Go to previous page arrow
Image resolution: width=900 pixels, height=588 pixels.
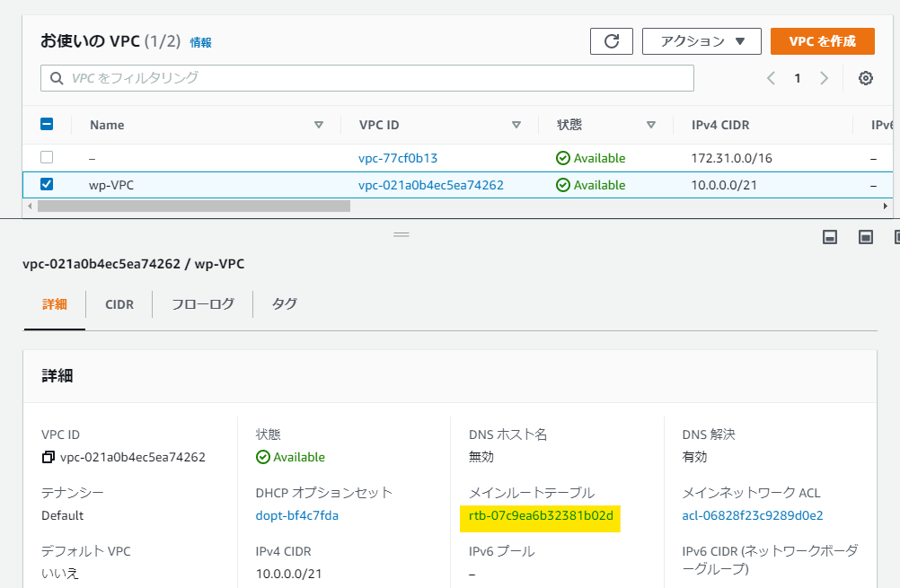click(771, 78)
